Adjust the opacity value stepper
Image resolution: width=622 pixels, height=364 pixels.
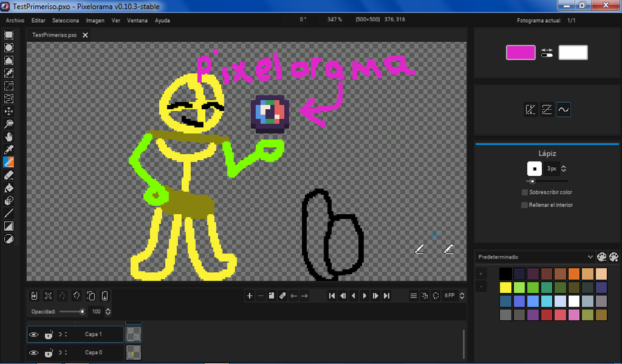(108, 312)
